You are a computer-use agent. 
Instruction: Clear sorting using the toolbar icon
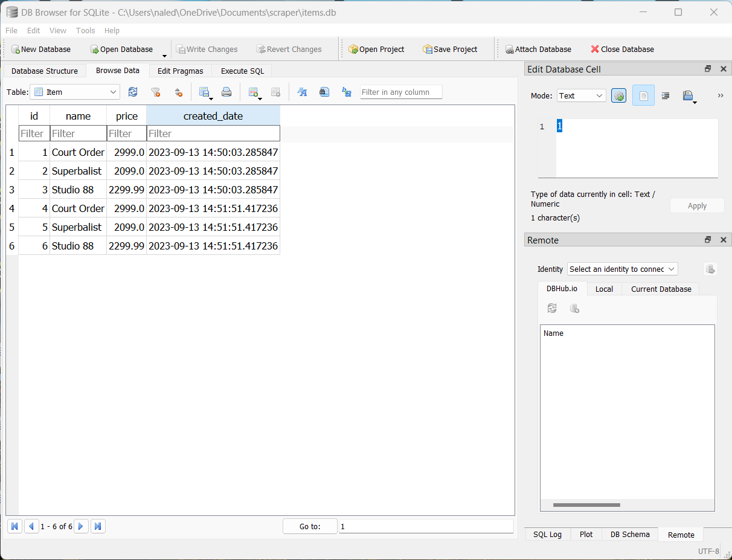(178, 92)
